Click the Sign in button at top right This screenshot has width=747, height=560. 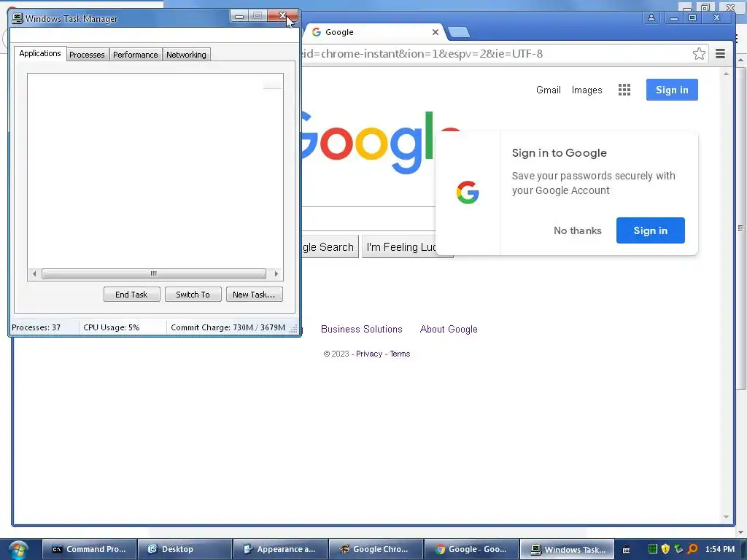tap(672, 90)
